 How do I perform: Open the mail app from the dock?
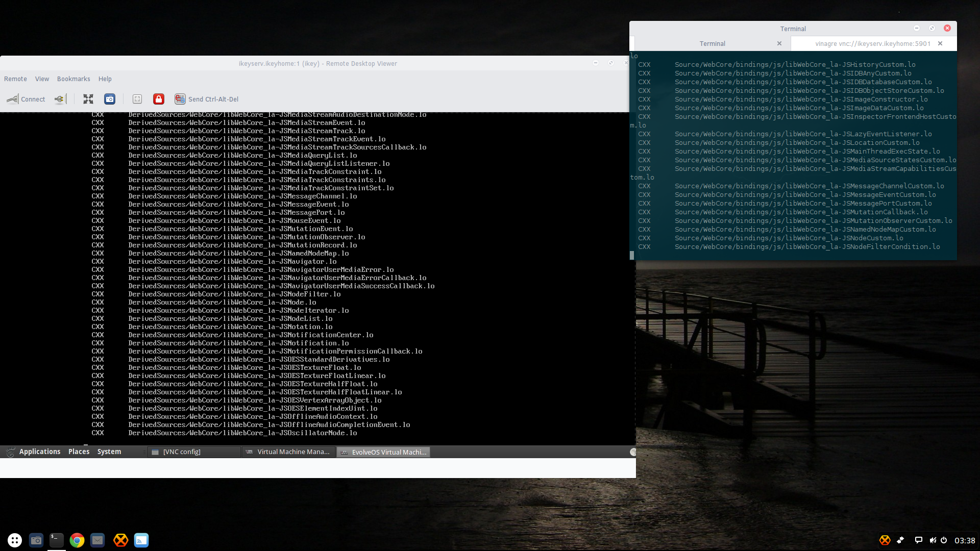[97, 540]
